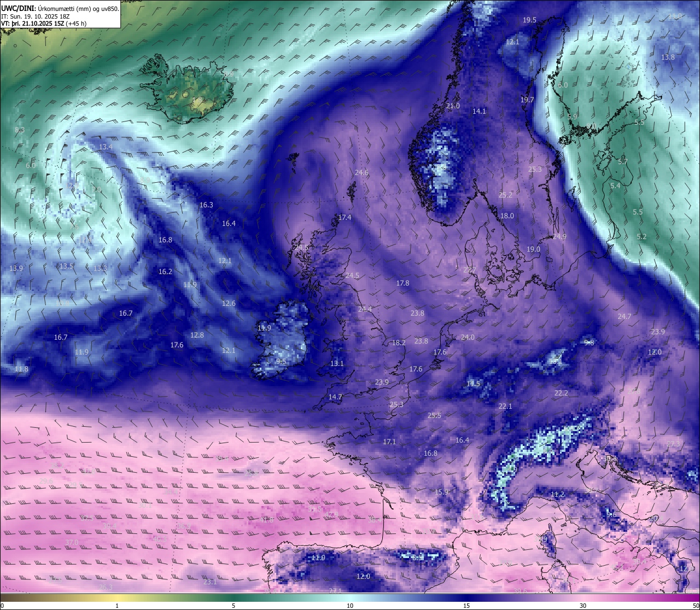Click the value 19.0 on the map
This screenshot has height=610, width=700.
533,249
